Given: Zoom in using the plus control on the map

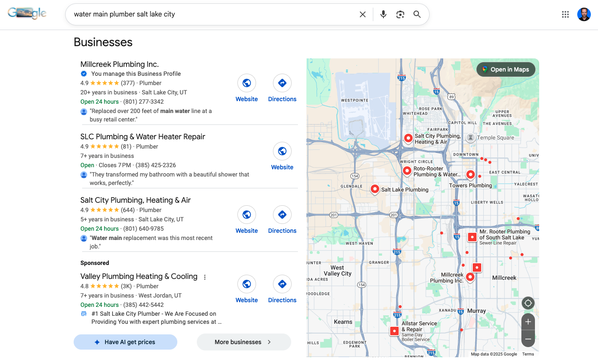Looking at the screenshot, I should [x=528, y=322].
